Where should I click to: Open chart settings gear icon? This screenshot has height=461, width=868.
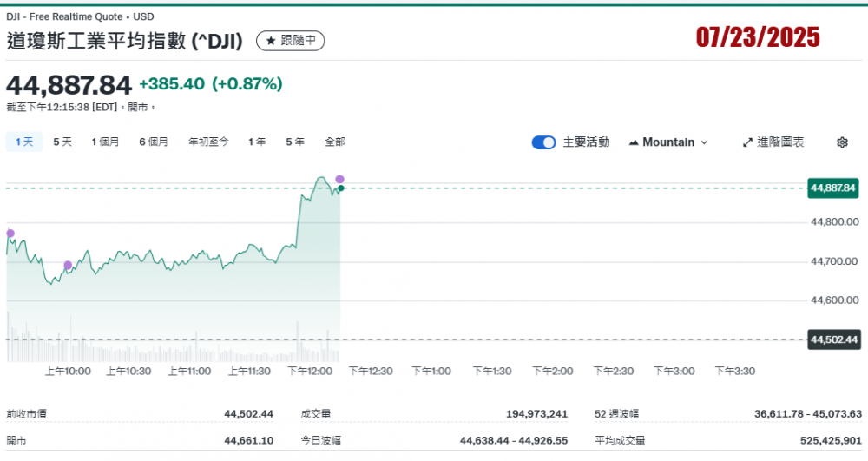point(841,142)
